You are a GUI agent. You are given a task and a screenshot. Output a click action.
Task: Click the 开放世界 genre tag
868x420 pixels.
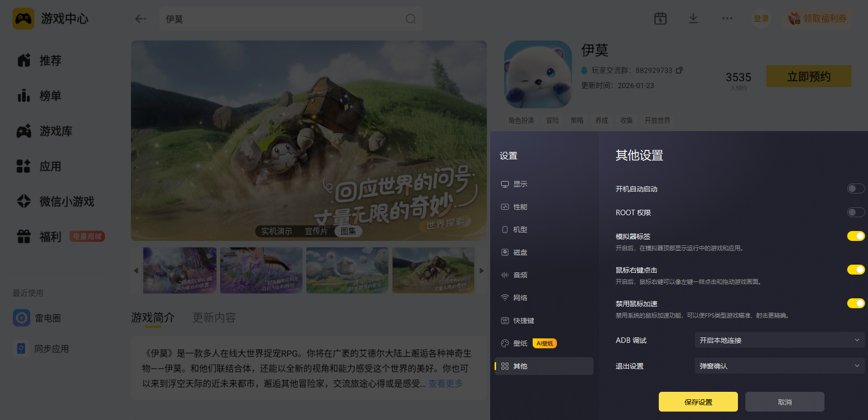tap(657, 120)
